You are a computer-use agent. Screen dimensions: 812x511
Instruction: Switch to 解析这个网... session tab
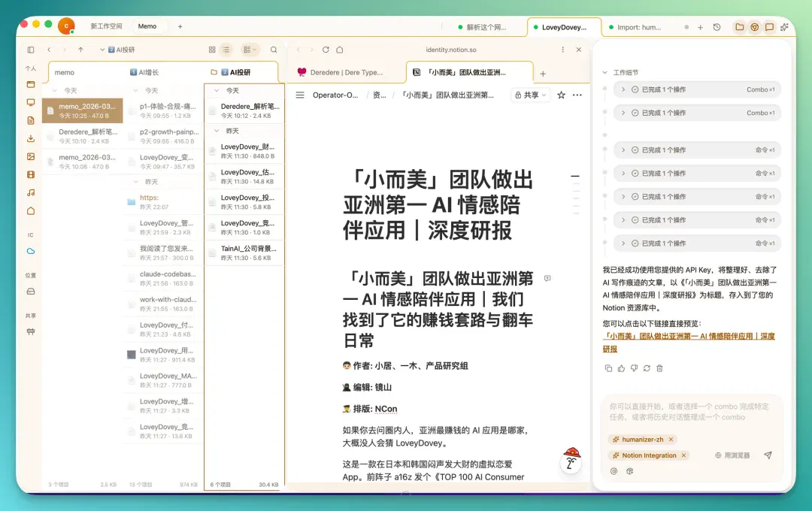[x=482, y=28]
